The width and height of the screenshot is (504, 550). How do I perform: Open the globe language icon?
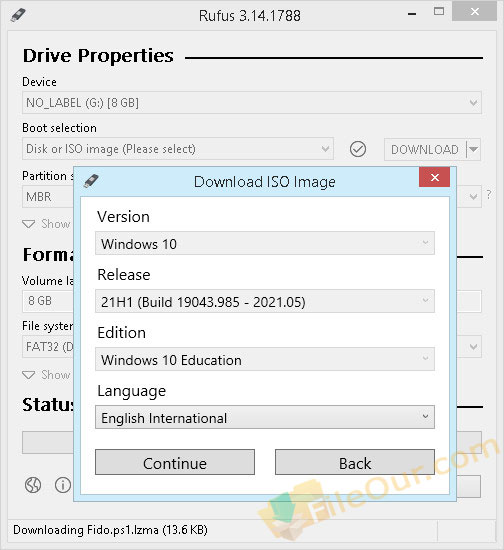pyautogui.click(x=33, y=485)
